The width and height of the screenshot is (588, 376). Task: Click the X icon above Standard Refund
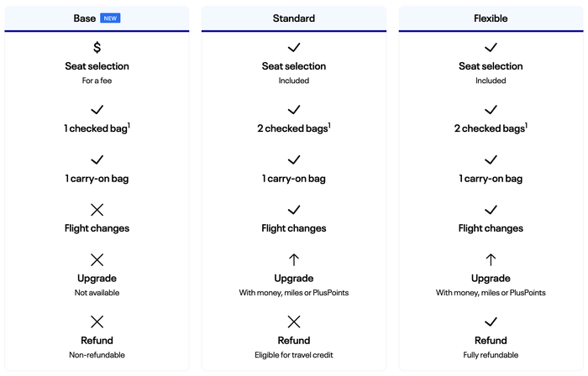point(294,321)
